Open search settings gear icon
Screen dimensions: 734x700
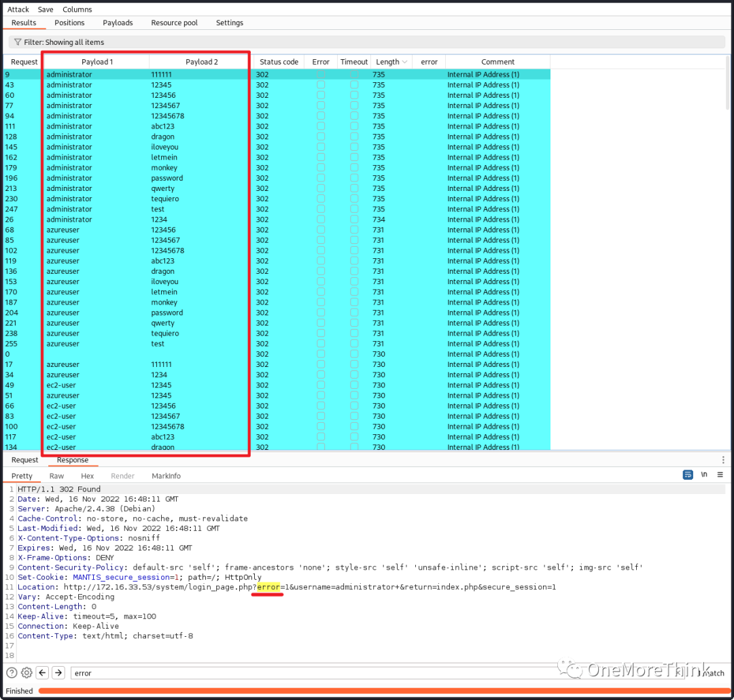[27, 673]
